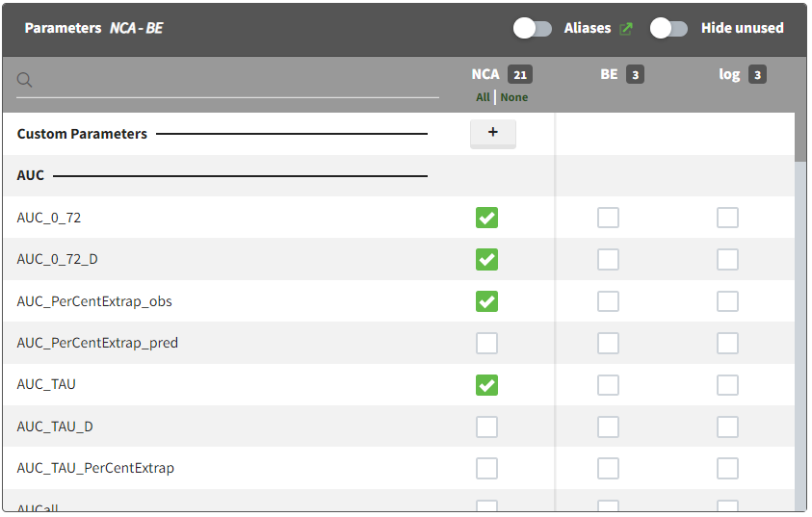This screenshot has height=517, width=812.
Task: Uncheck NCA checkbox for AUC_0_72
Action: point(487,219)
